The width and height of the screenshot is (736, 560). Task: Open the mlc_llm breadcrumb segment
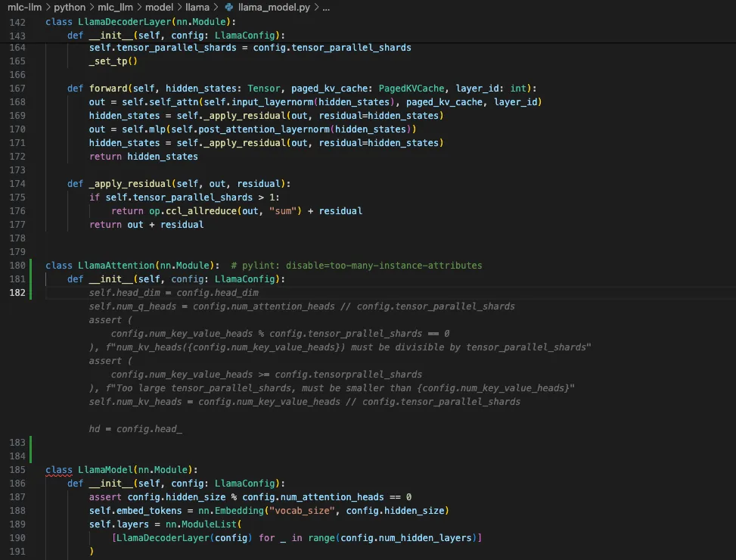115,7
